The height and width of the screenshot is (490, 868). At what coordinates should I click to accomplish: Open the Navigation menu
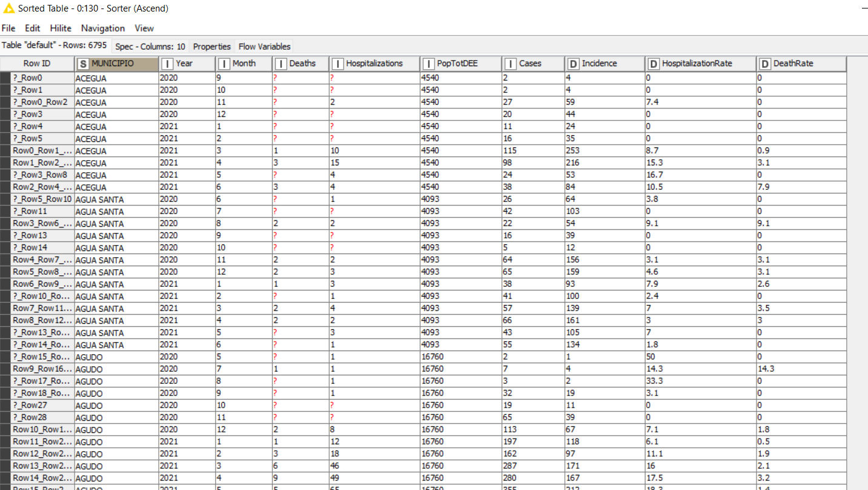(103, 28)
